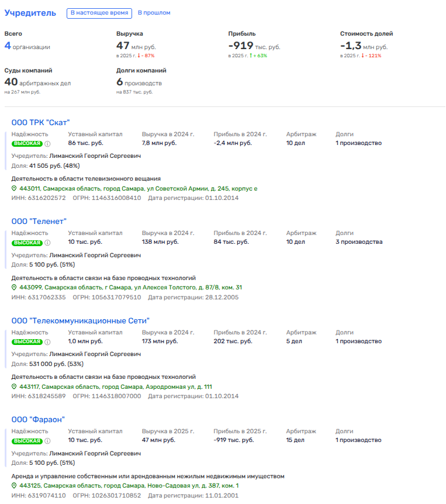Screen dimensions: 446x504
Task: Click map pin icon beside Алексея Толстого address
Action: tap(15, 288)
